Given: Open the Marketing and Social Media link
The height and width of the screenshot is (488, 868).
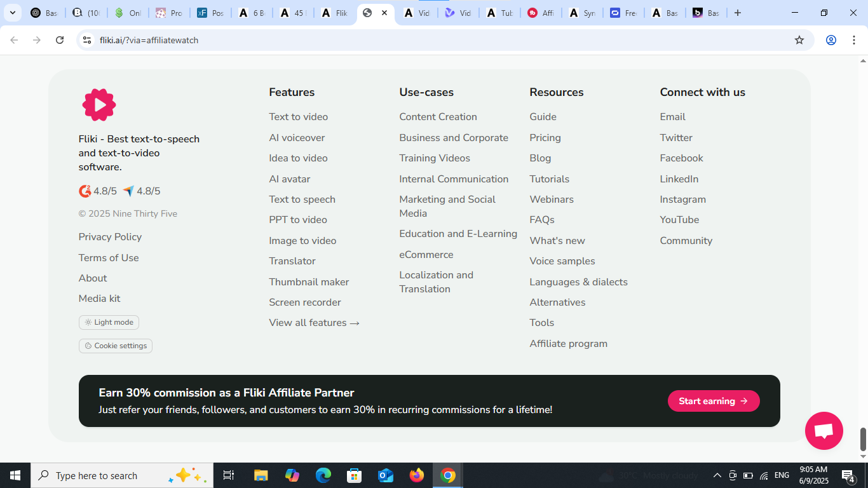Looking at the screenshot, I should 447,207.
